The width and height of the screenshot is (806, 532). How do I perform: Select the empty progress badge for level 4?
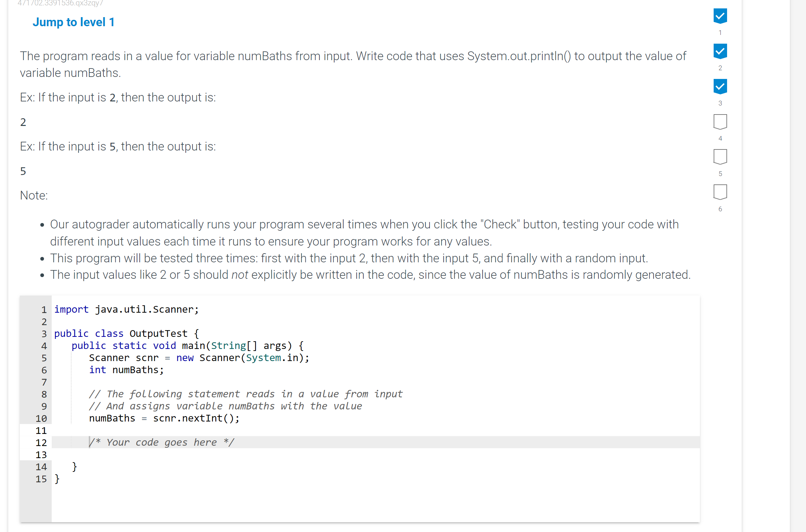720,122
